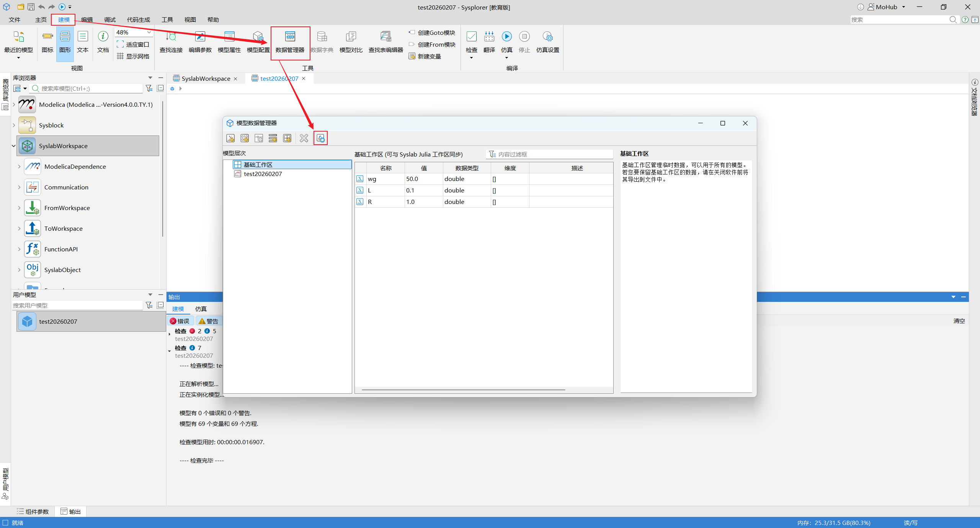
Task: Switch to the 主页 ribbon tab
Action: 41,20
